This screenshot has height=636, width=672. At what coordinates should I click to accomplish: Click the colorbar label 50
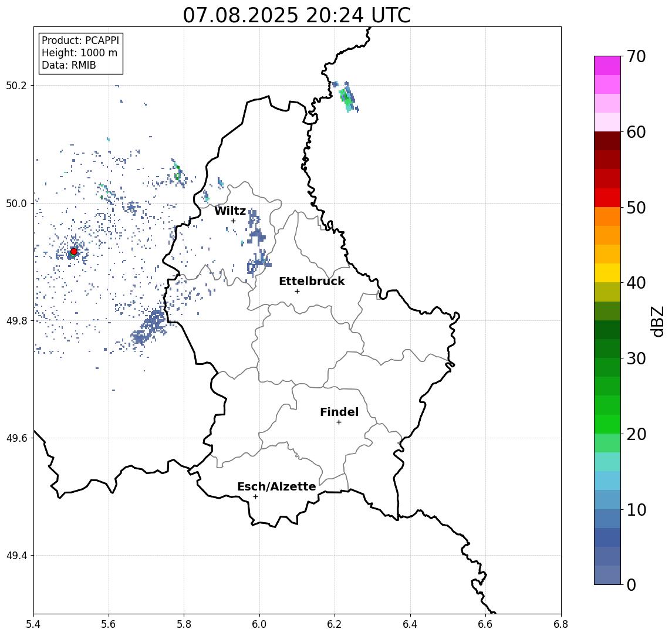[x=636, y=208]
